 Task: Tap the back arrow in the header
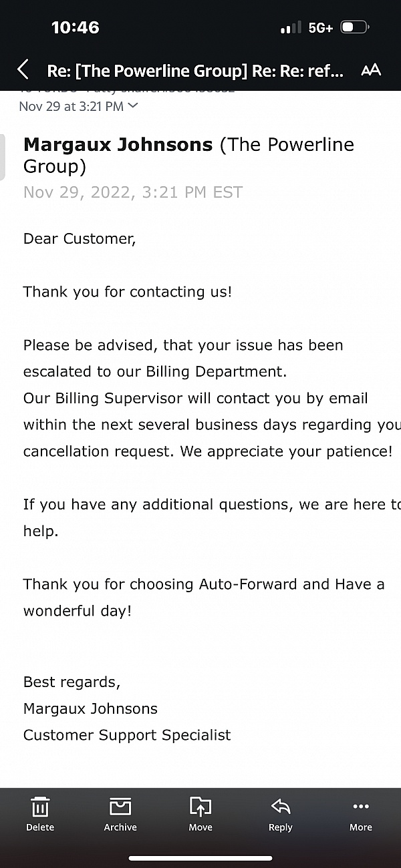tap(23, 69)
